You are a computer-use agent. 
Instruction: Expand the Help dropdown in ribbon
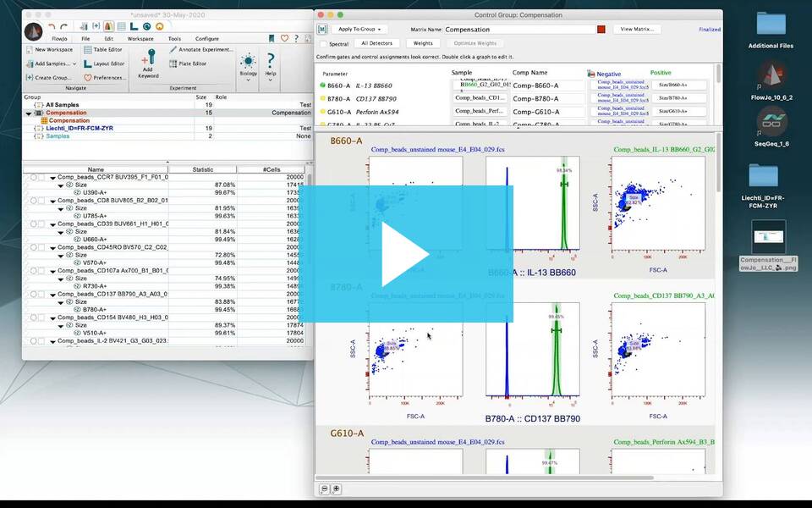click(271, 80)
